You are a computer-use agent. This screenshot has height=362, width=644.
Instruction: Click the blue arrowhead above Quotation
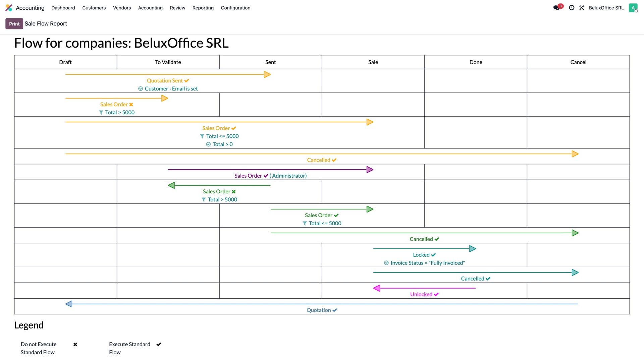point(69,304)
